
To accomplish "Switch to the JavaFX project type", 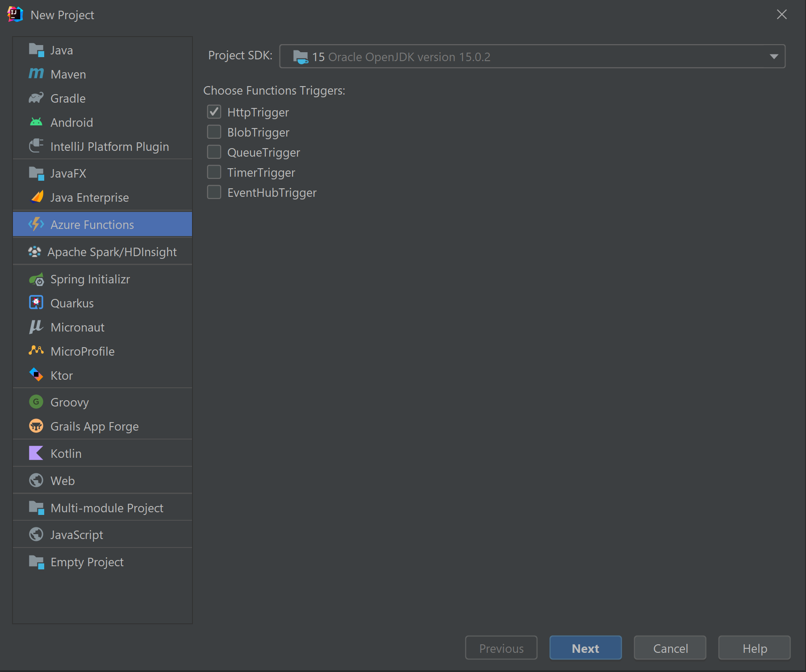I will point(103,173).
